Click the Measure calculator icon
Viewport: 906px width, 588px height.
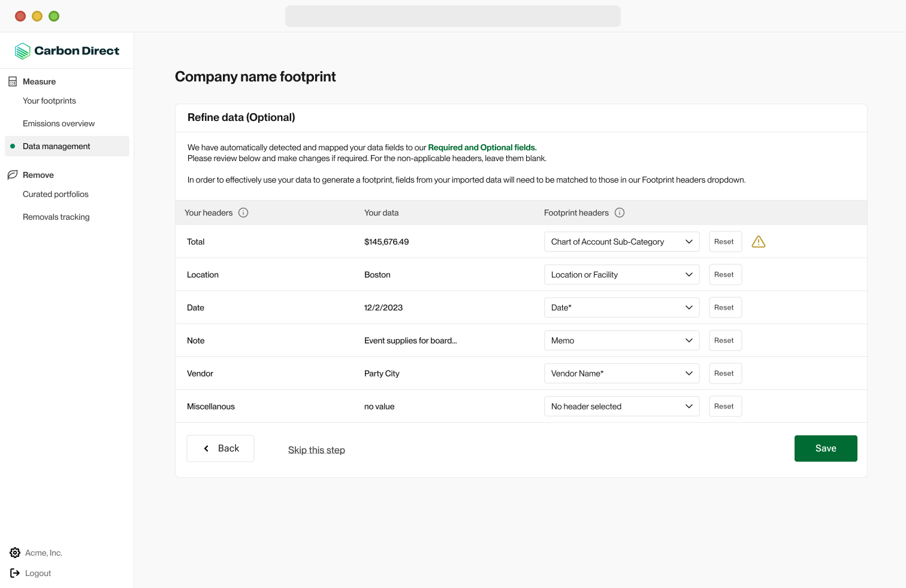13,81
